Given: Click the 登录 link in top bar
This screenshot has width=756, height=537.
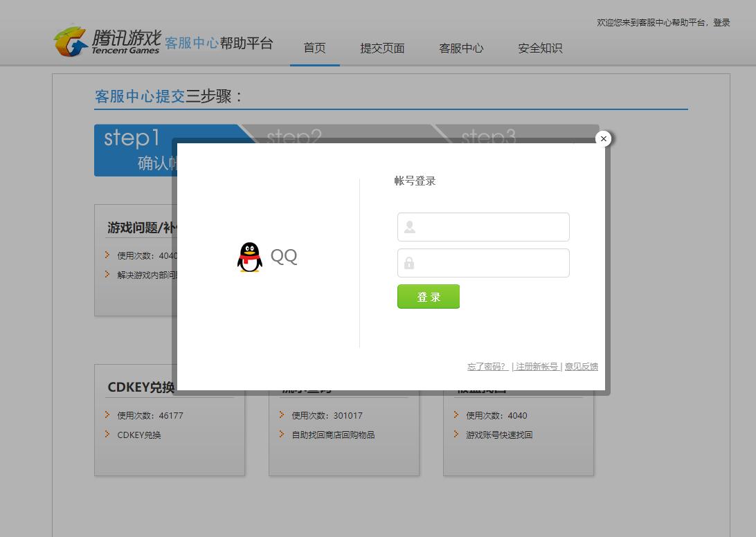Looking at the screenshot, I should [x=721, y=22].
